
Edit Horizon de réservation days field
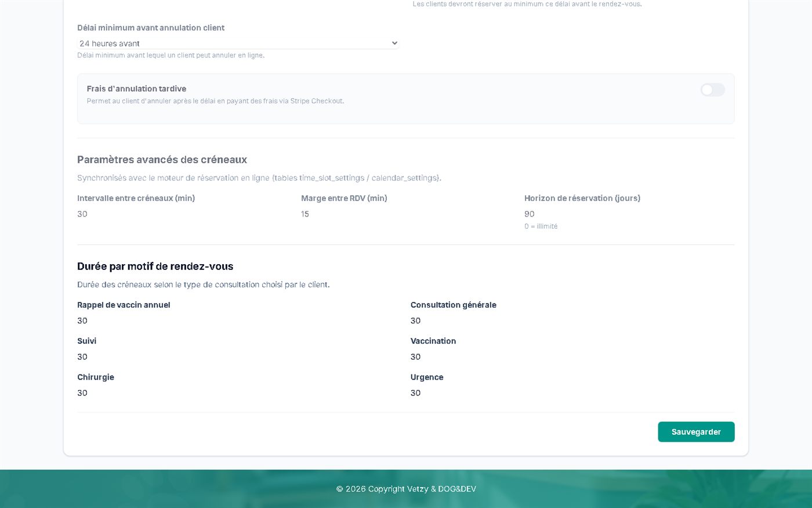[x=629, y=214]
